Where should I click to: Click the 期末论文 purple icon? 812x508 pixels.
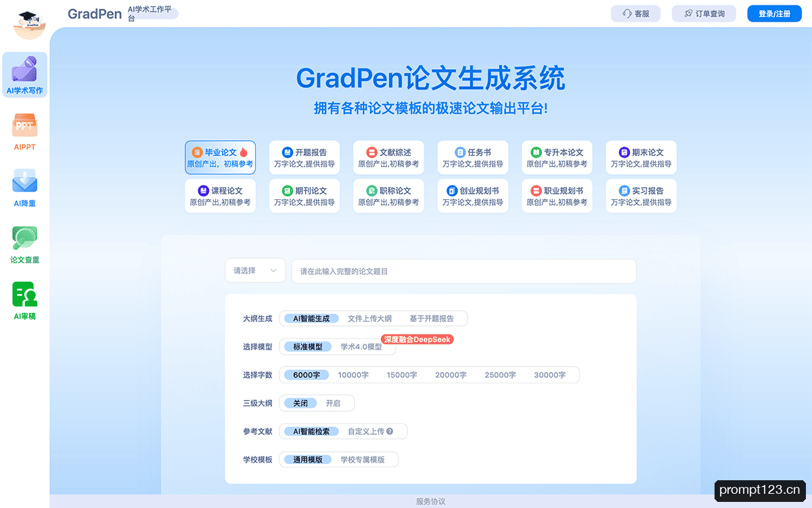[625, 152]
